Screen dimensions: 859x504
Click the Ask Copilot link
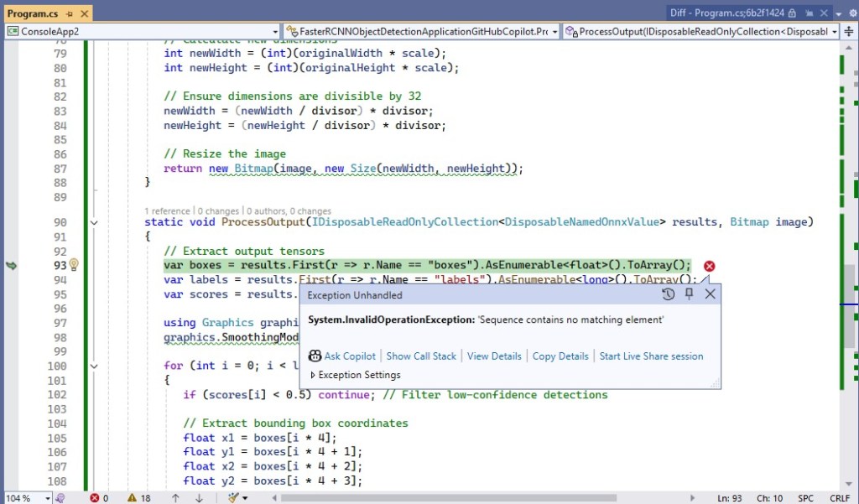point(350,356)
